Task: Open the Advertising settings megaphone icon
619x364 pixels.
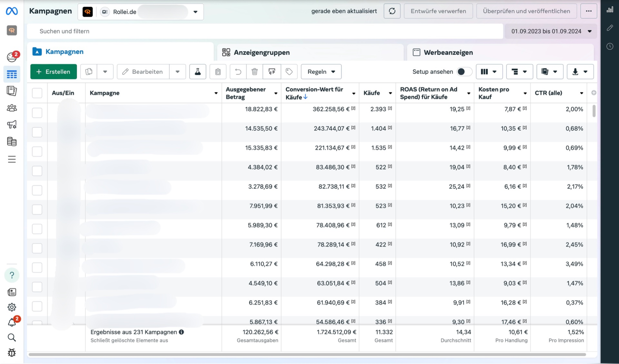Action: (12, 124)
